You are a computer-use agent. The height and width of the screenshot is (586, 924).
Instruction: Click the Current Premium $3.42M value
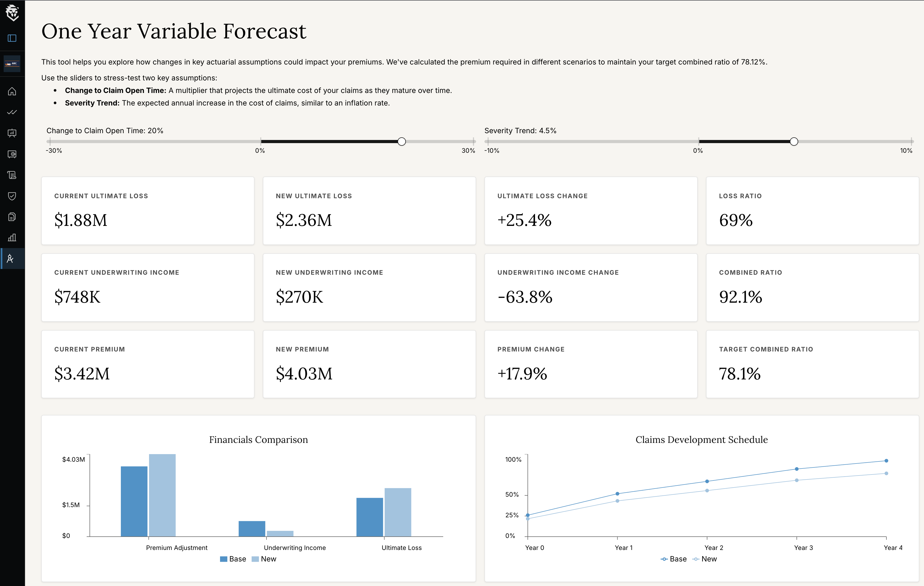pyautogui.click(x=82, y=374)
